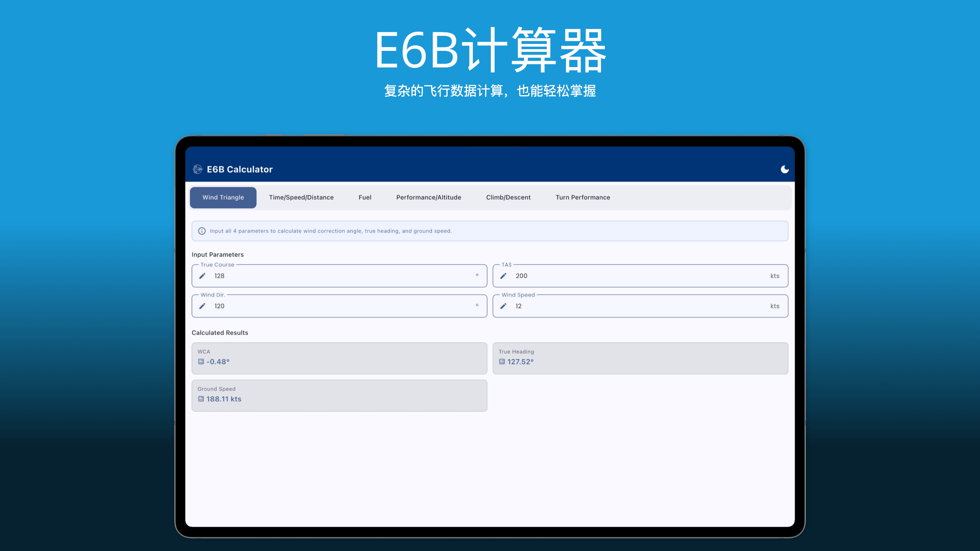
Task: Click the E6B Calculator logo icon
Action: [x=198, y=169]
